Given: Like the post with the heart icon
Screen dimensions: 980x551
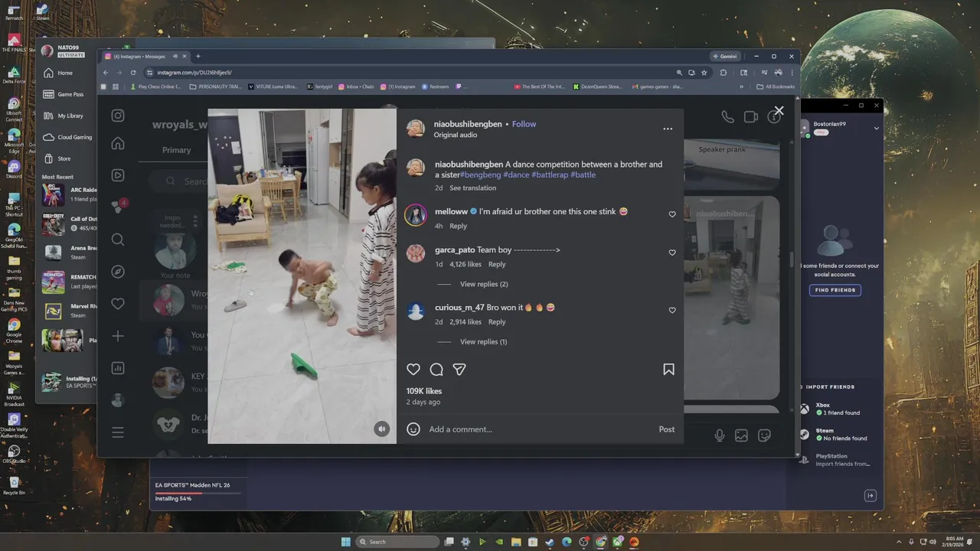Looking at the screenshot, I should tap(413, 370).
